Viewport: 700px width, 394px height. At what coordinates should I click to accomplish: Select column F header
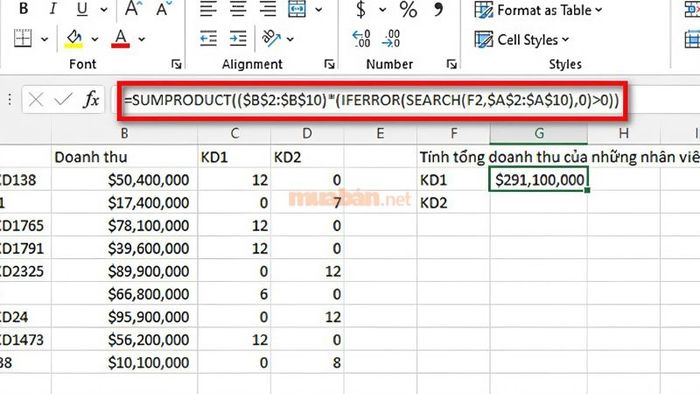pos(454,133)
